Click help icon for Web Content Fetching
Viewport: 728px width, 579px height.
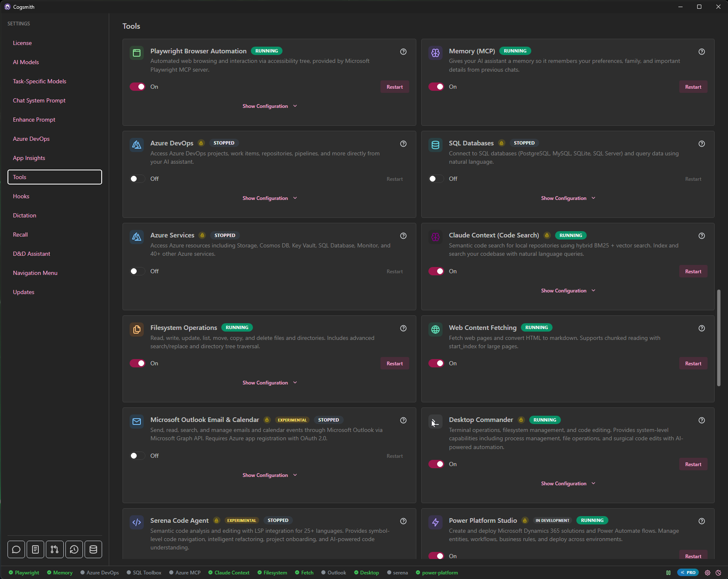702,328
